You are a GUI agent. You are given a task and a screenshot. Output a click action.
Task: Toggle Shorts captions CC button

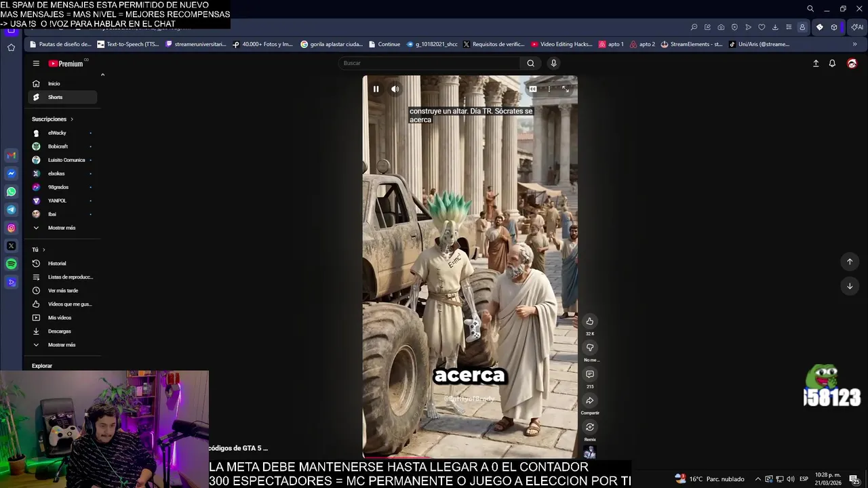pyautogui.click(x=533, y=89)
